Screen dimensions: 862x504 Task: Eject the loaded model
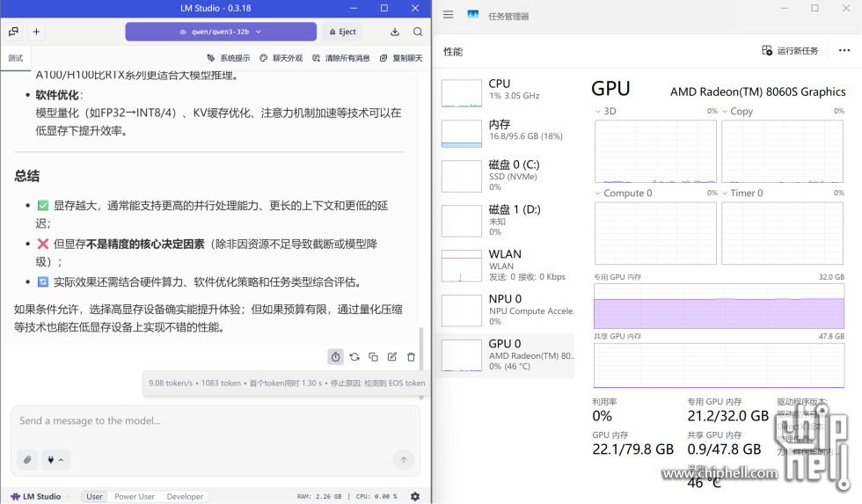click(x=343, y=32)
